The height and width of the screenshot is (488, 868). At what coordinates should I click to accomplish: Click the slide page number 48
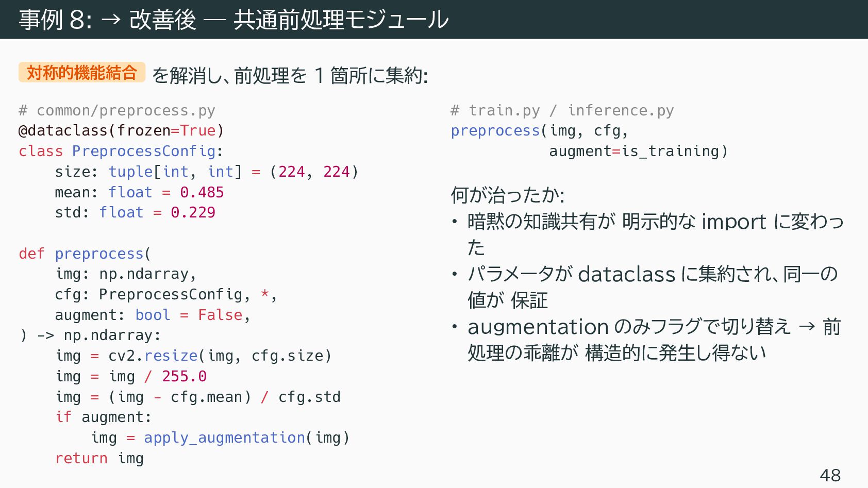coord(830,475)
